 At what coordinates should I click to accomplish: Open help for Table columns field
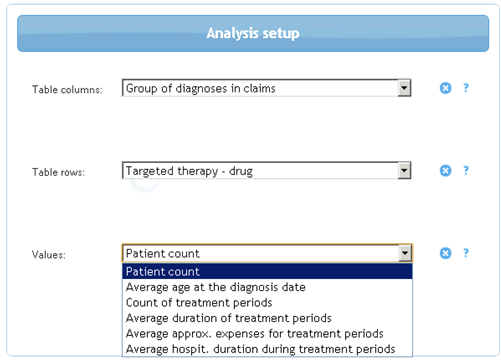click(466, 88)
